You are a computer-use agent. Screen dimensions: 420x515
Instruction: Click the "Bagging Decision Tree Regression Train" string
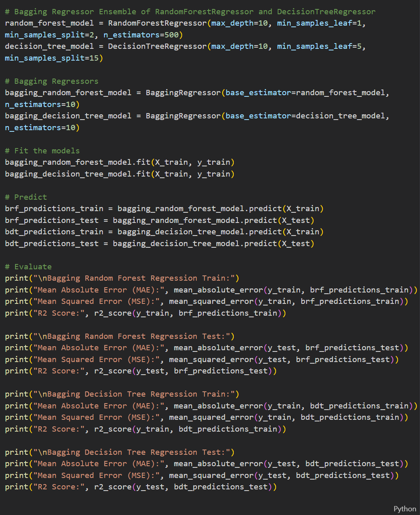[134, 394]
